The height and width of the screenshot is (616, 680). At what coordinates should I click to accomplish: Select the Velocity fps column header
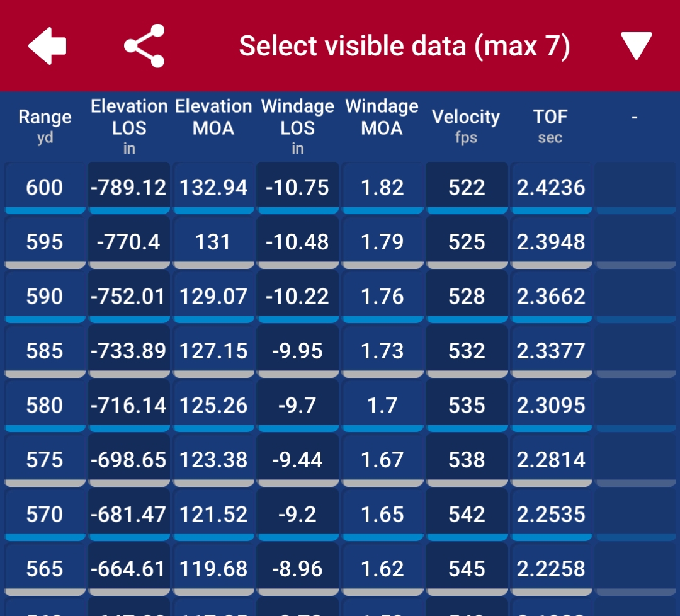click(x=466, y=126)
